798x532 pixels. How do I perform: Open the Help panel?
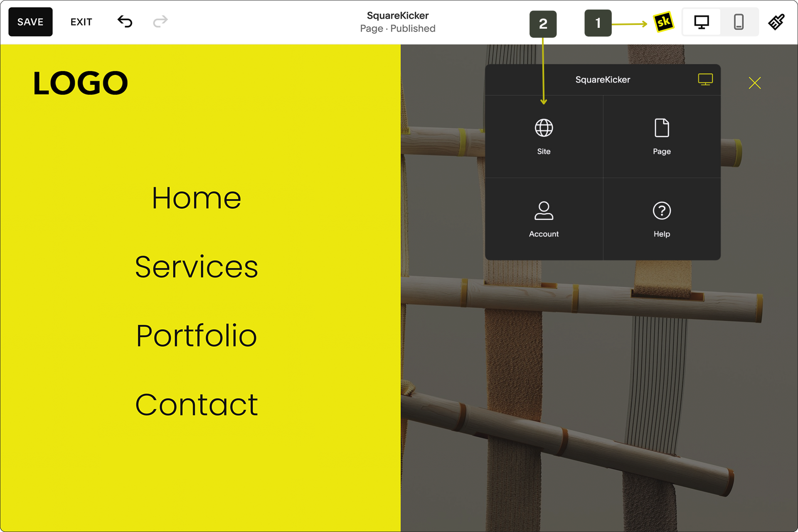(x=661, y=217)
